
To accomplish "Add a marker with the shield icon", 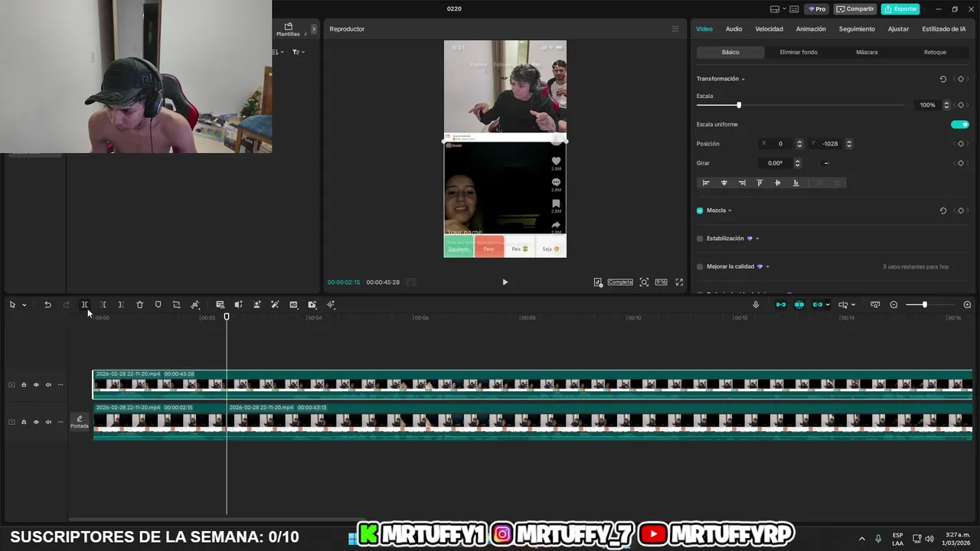I will [158, 305].
